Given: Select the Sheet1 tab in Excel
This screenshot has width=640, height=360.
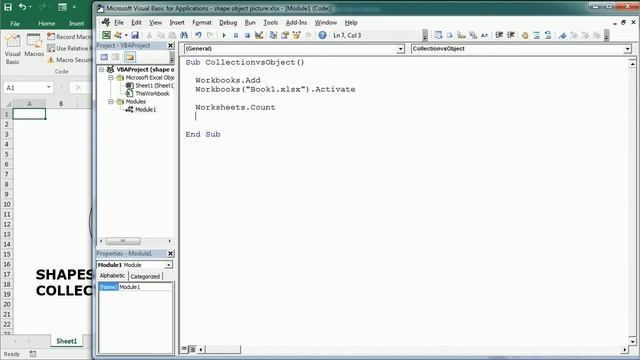Looking at the screenshot, I should pos(67,341).
